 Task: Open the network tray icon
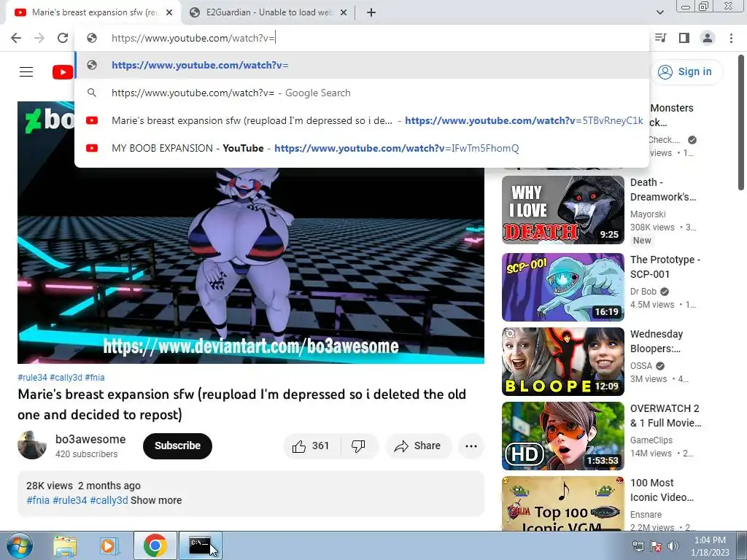pos(638,546)
